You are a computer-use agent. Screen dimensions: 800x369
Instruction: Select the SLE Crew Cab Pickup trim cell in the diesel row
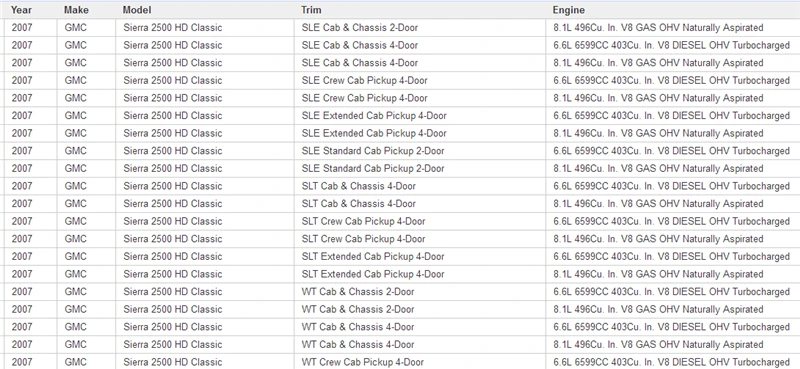[420, 81]
